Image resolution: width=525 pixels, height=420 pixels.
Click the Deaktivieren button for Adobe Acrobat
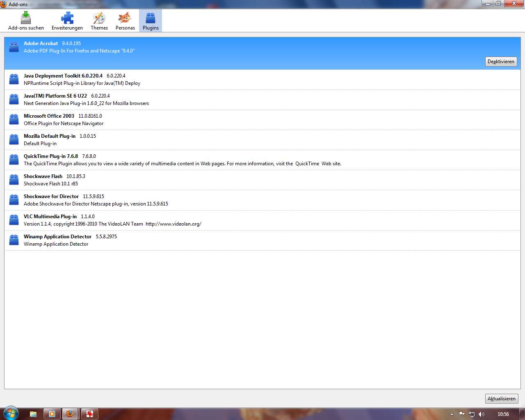click(x=501, y=62)
